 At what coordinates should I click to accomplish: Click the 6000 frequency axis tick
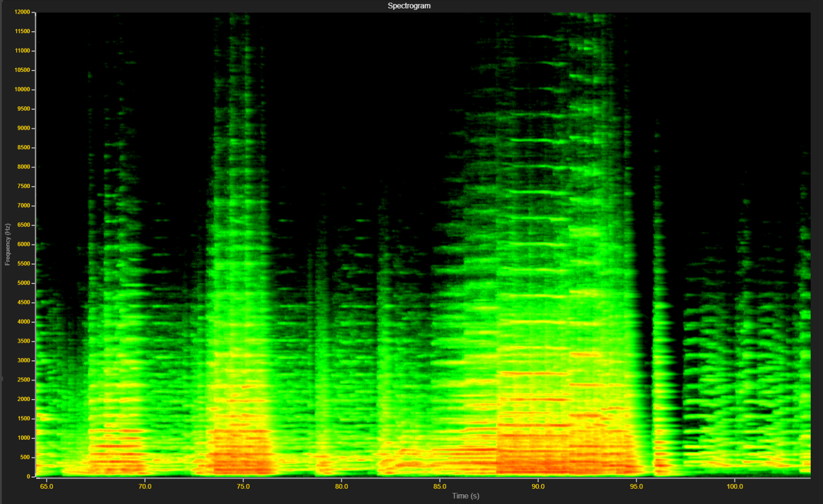tap(23, 244)
